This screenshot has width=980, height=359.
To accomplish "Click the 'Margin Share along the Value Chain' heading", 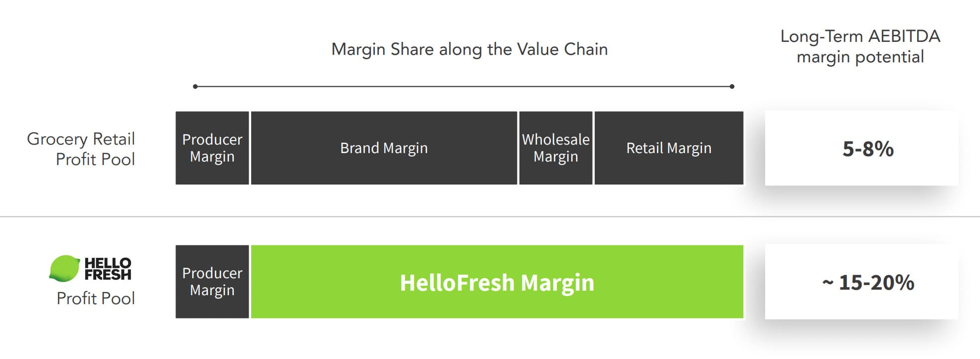I will 470,49.
